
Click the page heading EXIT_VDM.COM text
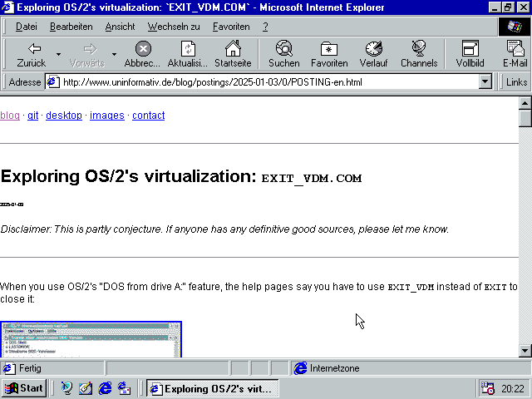[312, 179]
